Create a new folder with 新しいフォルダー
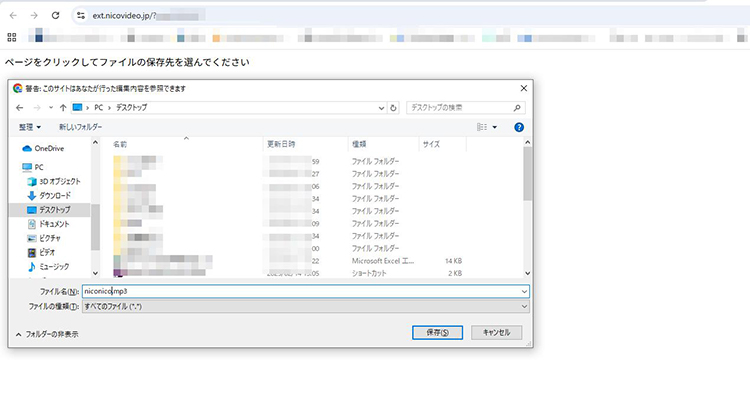This screenshot has width=750, height=393. point(80,127)
